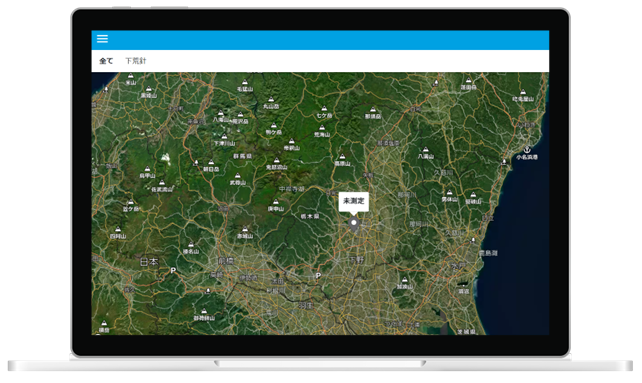The width and height of the screenshot is (642, 383).
Task: Click the mountain icon above 庚申山
Action: 276,202
